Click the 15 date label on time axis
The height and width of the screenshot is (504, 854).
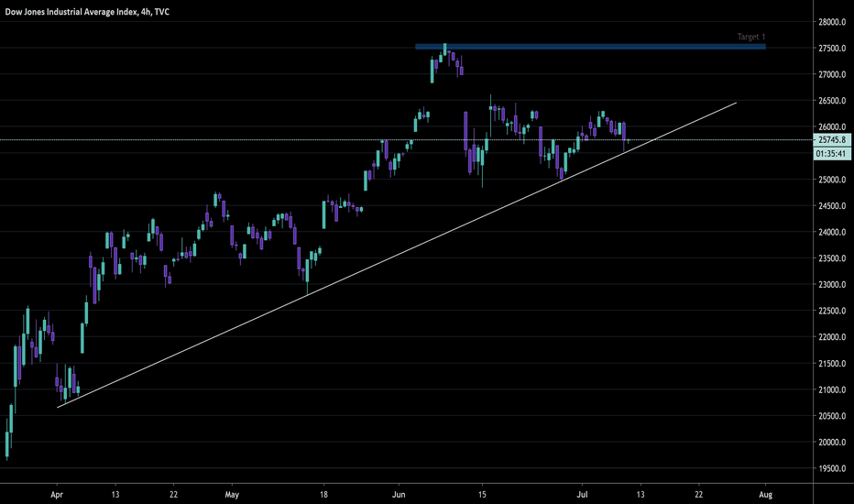[x=482, y=495]
